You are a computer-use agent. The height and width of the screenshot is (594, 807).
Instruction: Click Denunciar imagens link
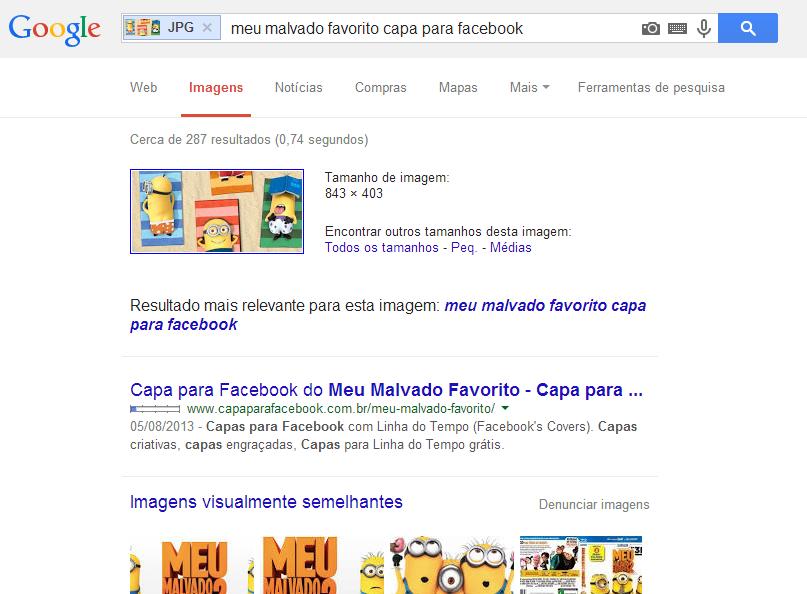(594, 504)
